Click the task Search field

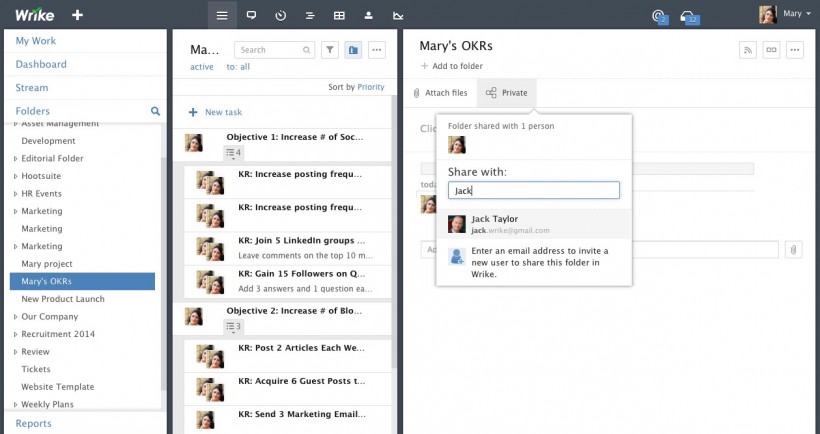(x=275, y=50)
